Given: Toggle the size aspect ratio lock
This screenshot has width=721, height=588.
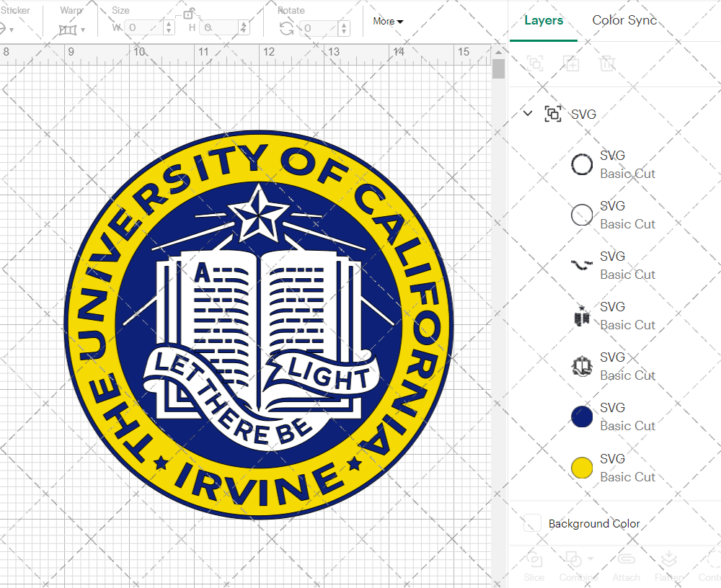Looking at the screenshot, I should (189, 16).
